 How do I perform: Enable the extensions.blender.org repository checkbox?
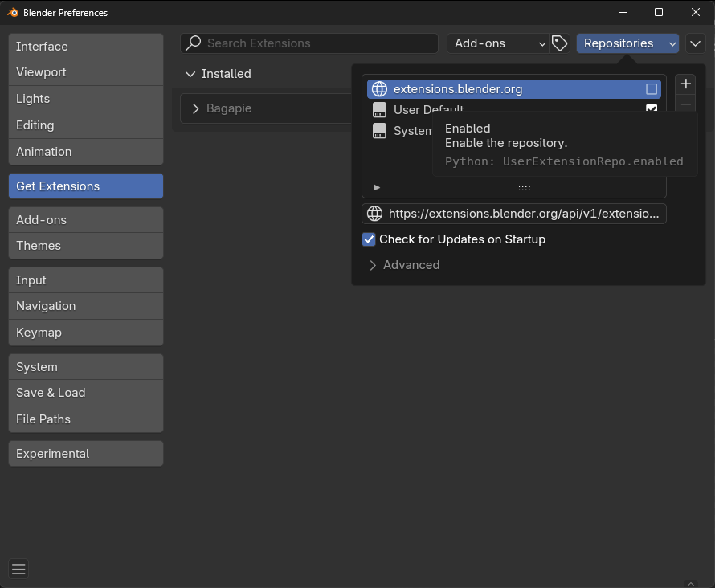tap(652, 89)
